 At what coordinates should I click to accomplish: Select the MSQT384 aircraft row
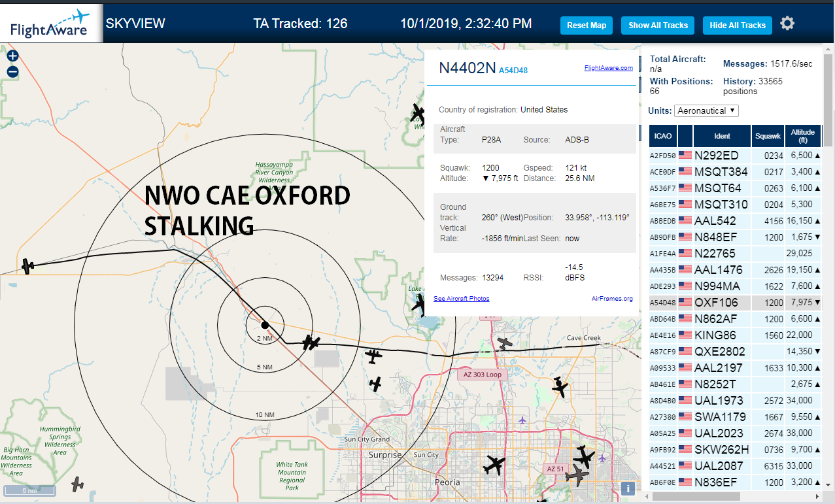735,172
